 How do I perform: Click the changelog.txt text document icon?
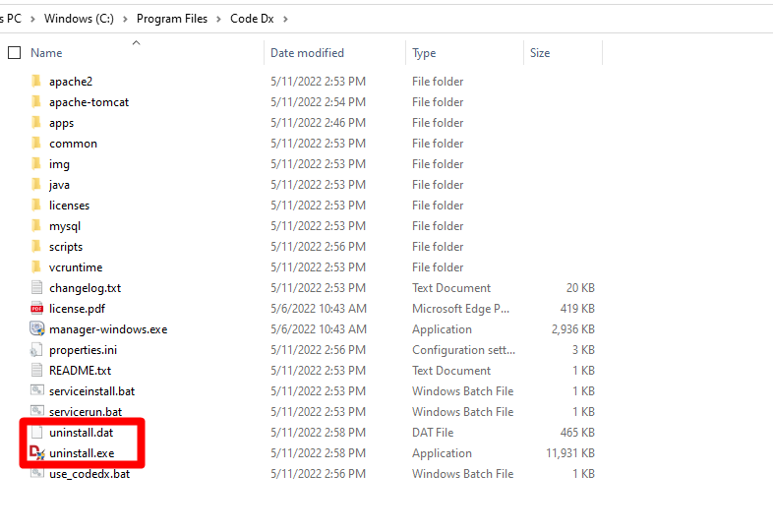(37, 288)
